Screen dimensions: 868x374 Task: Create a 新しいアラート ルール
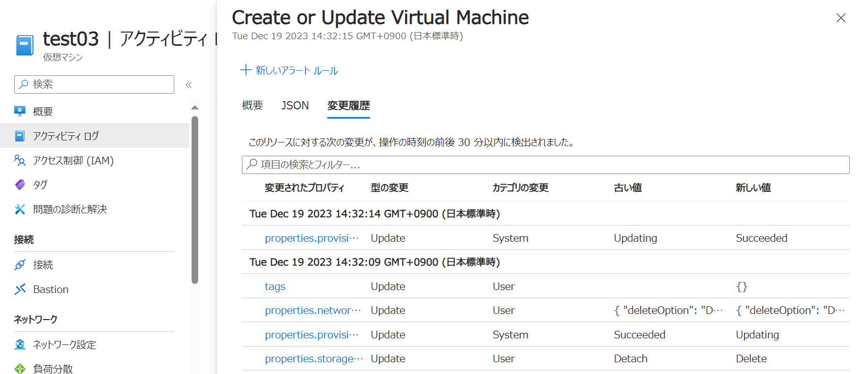click(x=289, y=70)
